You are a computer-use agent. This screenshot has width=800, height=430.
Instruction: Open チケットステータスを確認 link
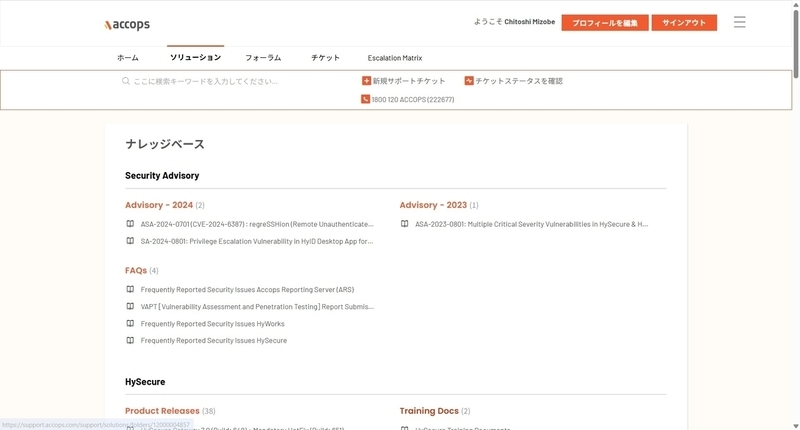coord(519,81)
